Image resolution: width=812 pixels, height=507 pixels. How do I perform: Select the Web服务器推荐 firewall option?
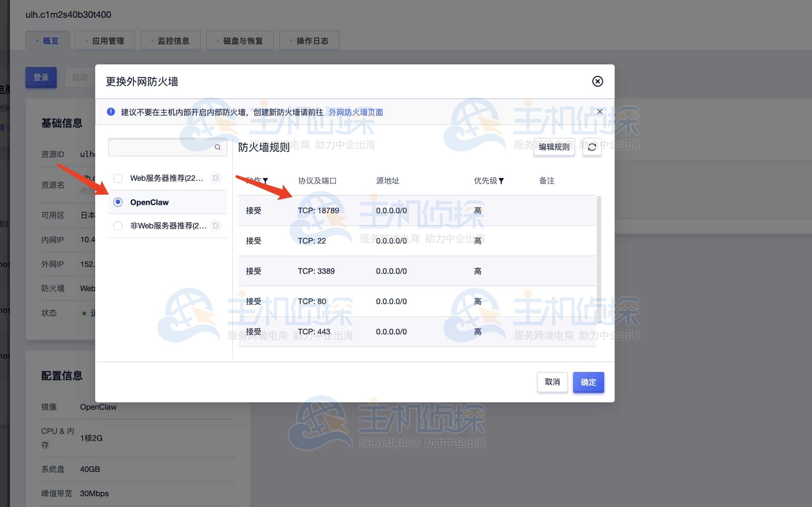(x=118, y=178)
